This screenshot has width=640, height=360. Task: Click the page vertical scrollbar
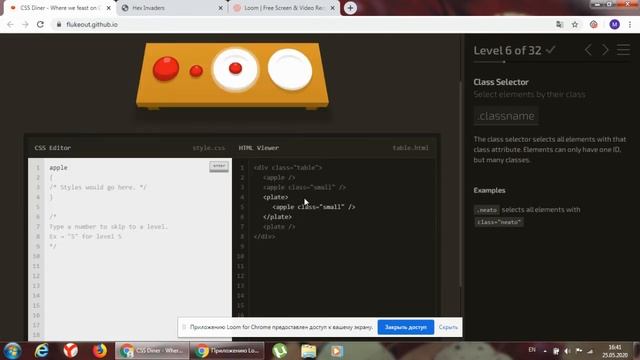tap(461, 184)
